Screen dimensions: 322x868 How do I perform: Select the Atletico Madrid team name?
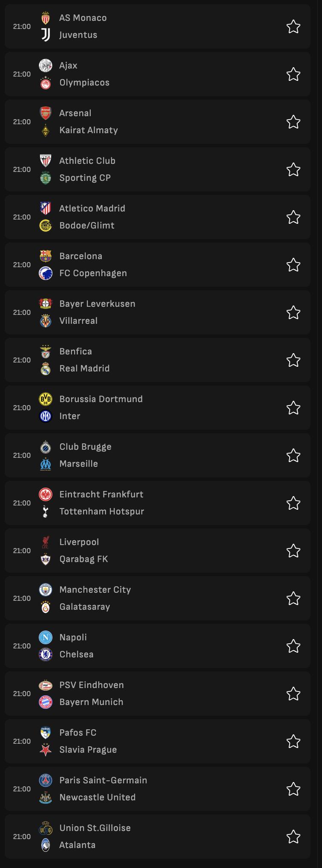point(92,208)
